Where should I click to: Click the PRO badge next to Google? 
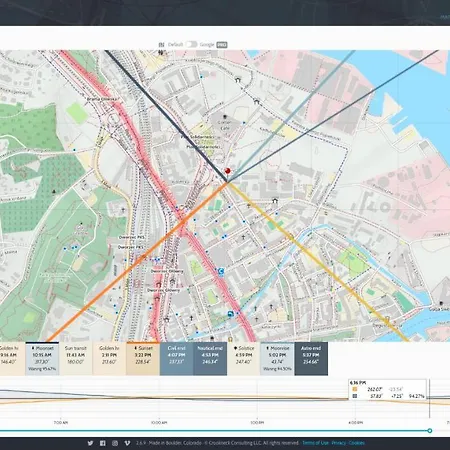click(222, 45)
